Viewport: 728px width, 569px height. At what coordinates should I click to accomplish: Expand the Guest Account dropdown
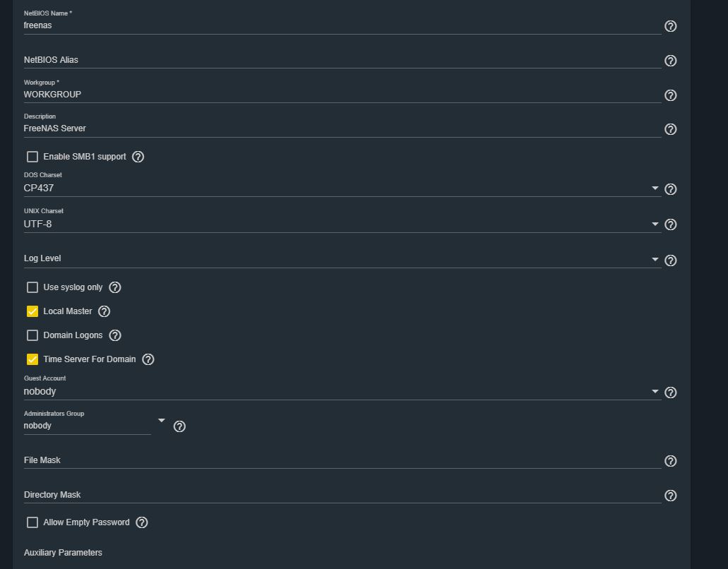pyautogui.click(x=655, y=391)
